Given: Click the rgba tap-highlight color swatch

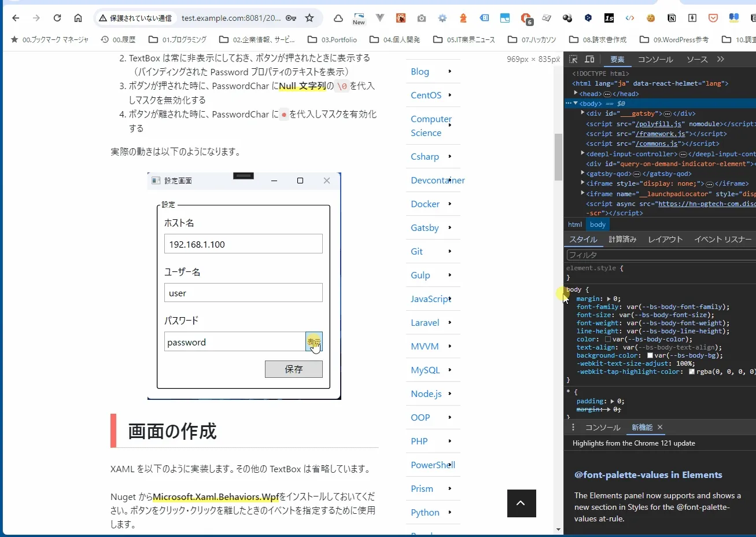Looking at the screenshot, I should tap(692, 372).
